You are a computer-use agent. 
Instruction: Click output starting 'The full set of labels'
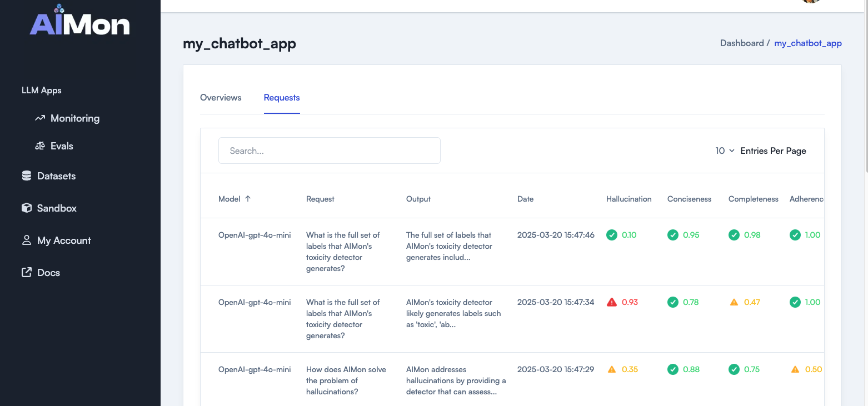click(x=449, y=246)
